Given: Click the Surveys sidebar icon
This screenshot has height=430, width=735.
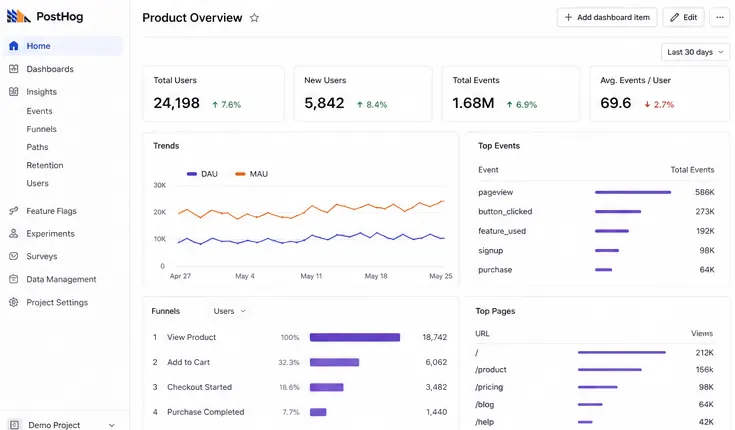Looking at the screenshot, I should [x=14, y=256].
